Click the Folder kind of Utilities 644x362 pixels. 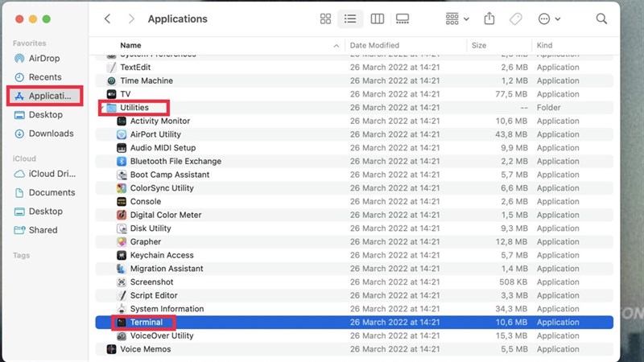(x=548, y=108)
